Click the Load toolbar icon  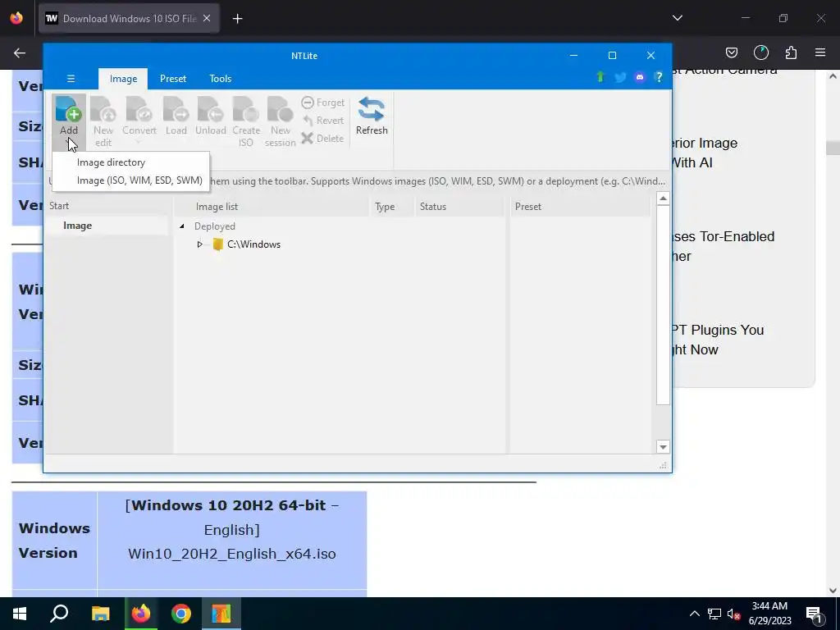(176, 109)
